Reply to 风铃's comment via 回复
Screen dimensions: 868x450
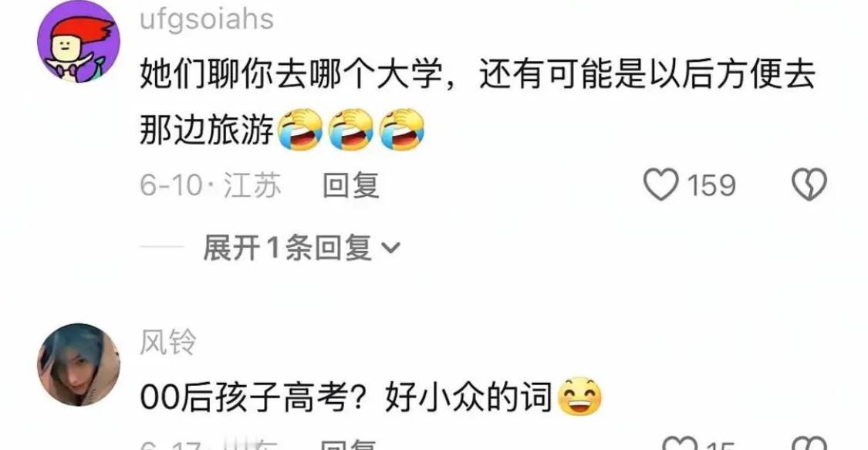click(349, 445)
